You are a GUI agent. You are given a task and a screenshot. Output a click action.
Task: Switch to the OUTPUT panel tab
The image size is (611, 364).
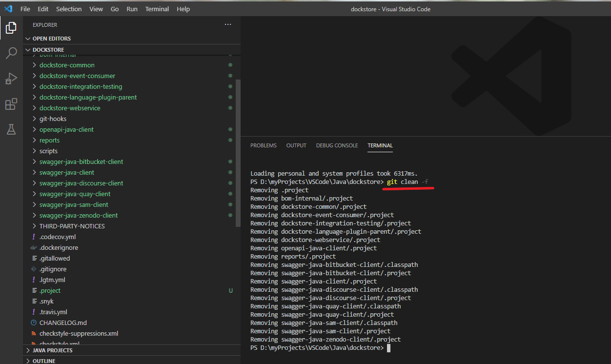[296, 145]
